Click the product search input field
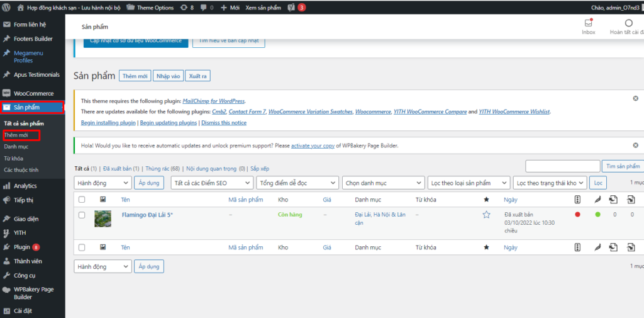 (562, 166)
